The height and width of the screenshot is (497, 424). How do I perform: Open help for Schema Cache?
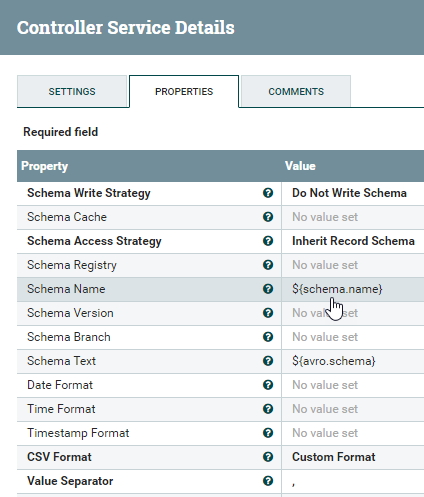click(x=268, y=217)
